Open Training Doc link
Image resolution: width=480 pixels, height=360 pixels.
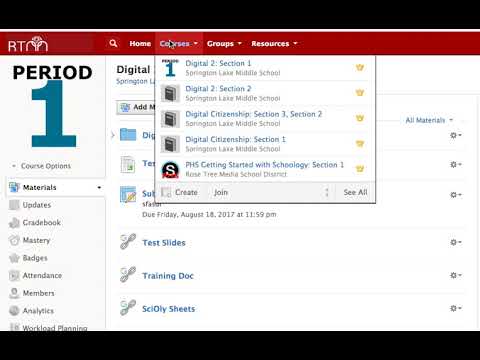(x=168, y=276)
